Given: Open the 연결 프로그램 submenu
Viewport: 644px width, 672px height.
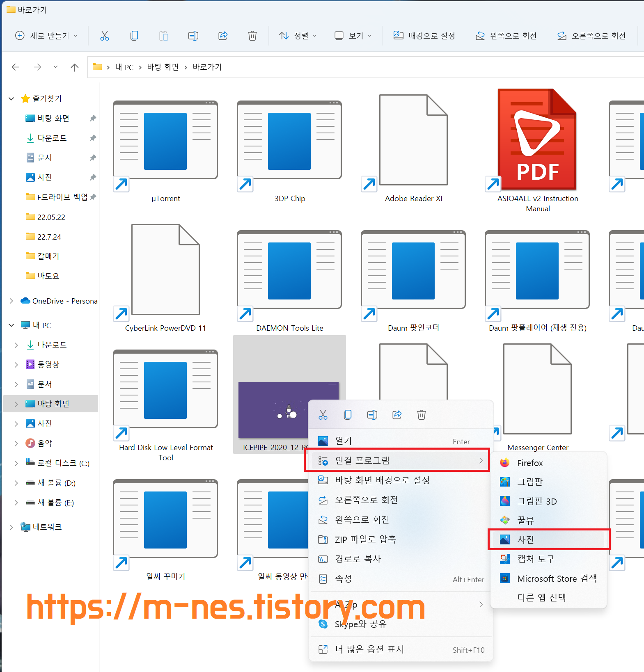Looking at the screenshot, I should pos(401,460).
